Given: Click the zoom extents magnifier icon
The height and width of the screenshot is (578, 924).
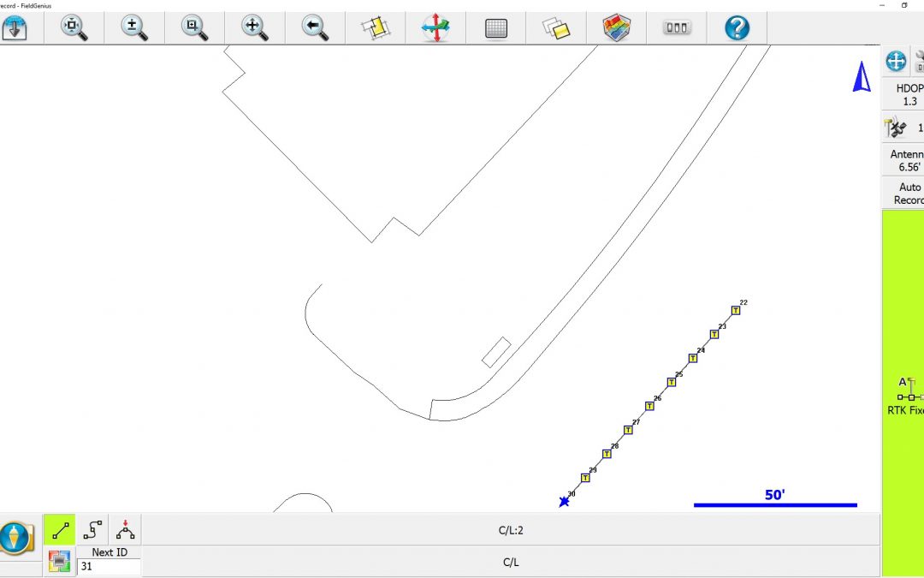Looking at the screenshot, I should pyautogui.click(x=74, y=27).
